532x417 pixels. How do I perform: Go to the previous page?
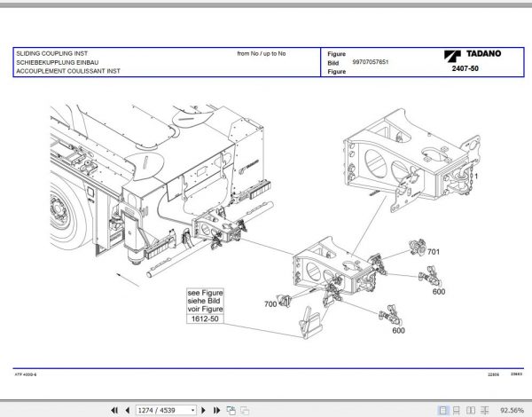coord(128,410)
